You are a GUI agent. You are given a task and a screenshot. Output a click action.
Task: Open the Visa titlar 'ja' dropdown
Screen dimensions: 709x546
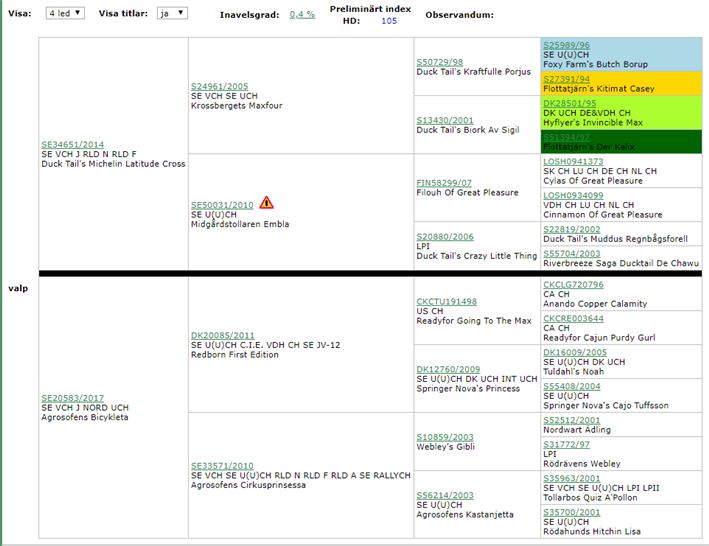[x=172, y=13]
